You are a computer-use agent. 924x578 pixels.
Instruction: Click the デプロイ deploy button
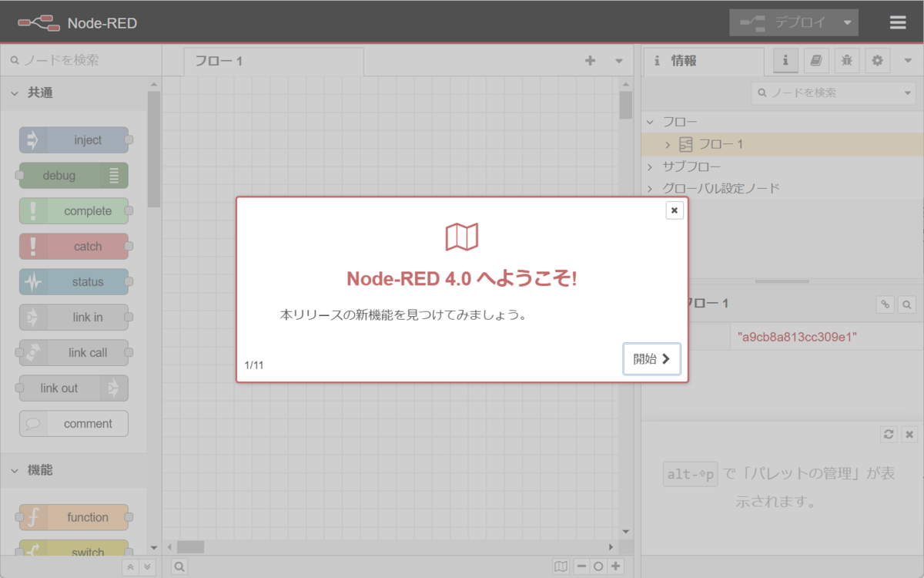[782, 23]
